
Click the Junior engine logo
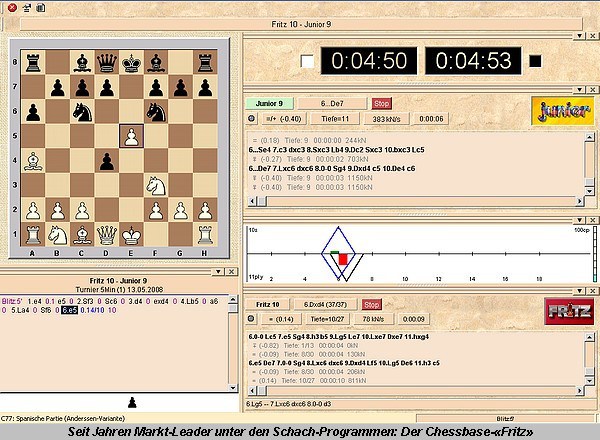(x=562, y=111)
